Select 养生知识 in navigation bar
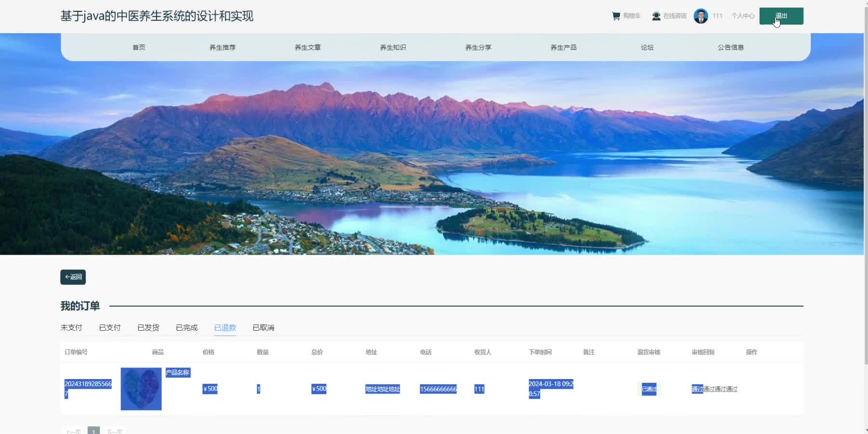Viewport: 868px width, 434px height. click(x=393, y=47)
